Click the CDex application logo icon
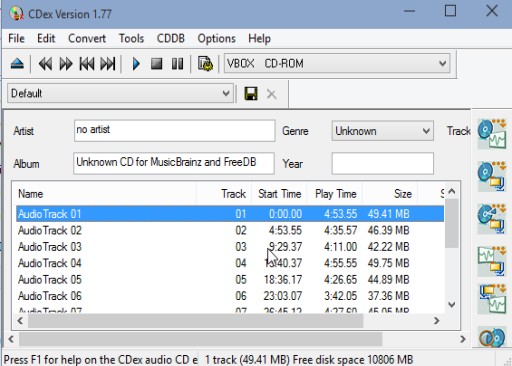Screen dimensions: 512x366 click(x=16, y=14)
